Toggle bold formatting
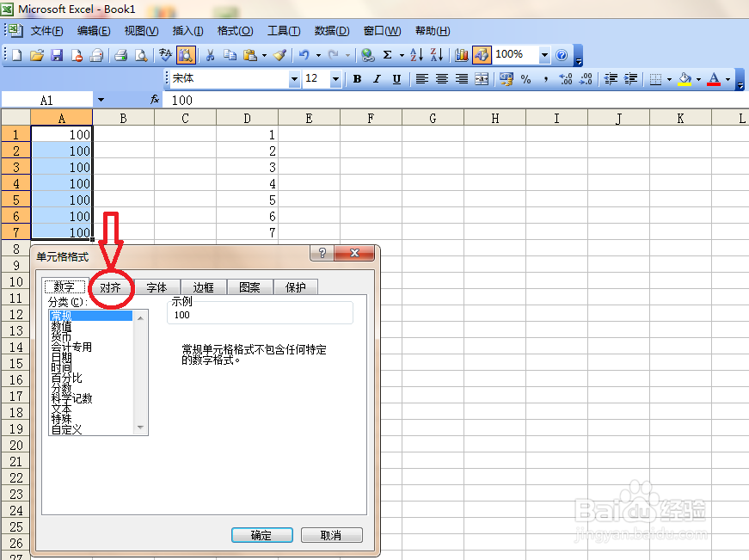Screen dimensions: 749x560 [358, 78]
